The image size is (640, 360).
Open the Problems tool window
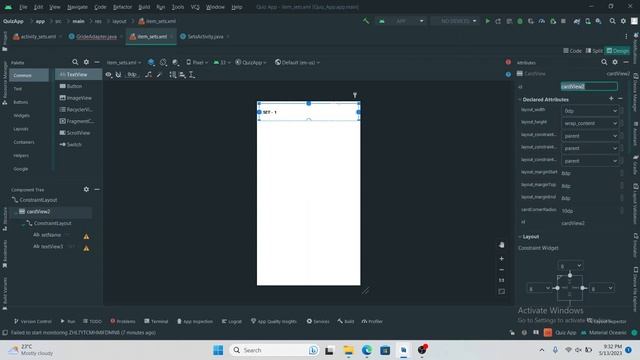123,321
